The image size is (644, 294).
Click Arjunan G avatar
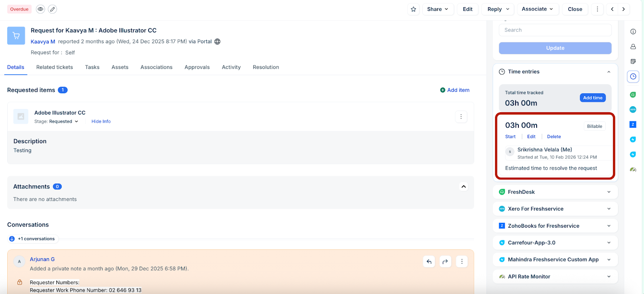[19, 261]
